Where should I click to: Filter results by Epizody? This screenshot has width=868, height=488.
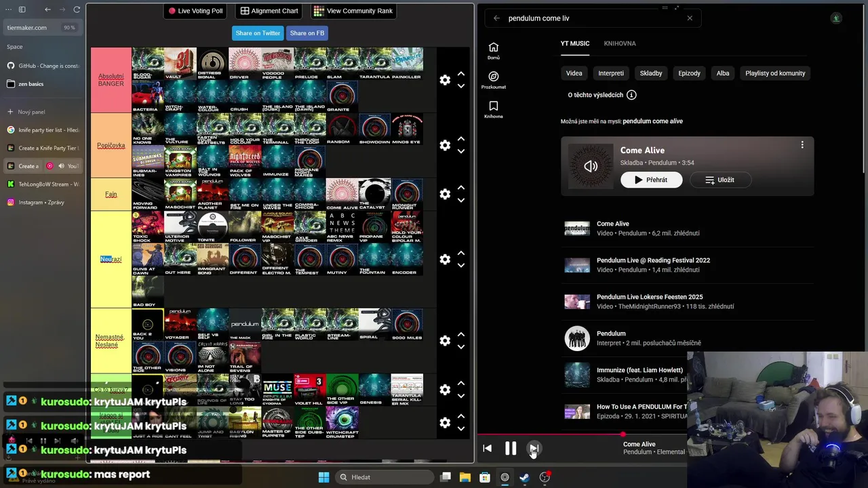click(x=690, y=73)
